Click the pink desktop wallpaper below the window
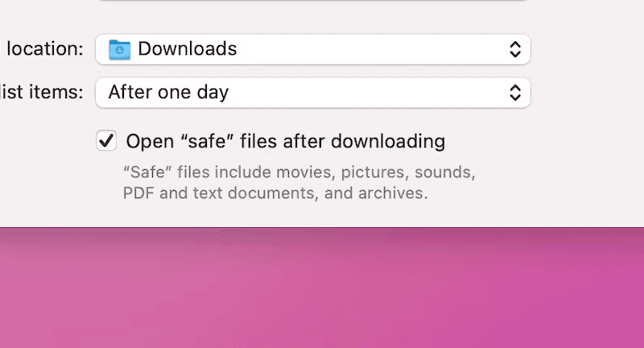Viewport: 644px width, 348px height. [x=322, y=288]
